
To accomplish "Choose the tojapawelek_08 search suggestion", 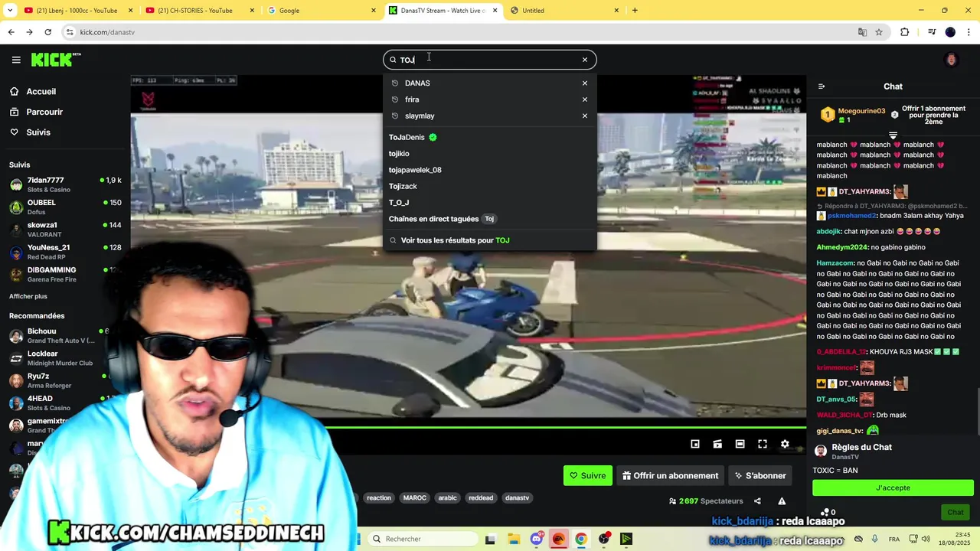I will pos(490,170).
